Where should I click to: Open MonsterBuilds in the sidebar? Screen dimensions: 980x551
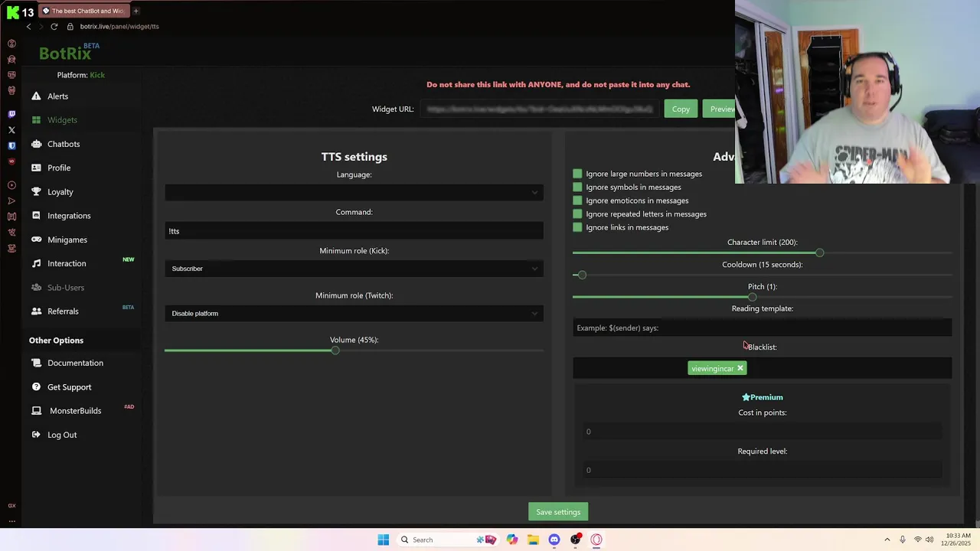[75, 411]
